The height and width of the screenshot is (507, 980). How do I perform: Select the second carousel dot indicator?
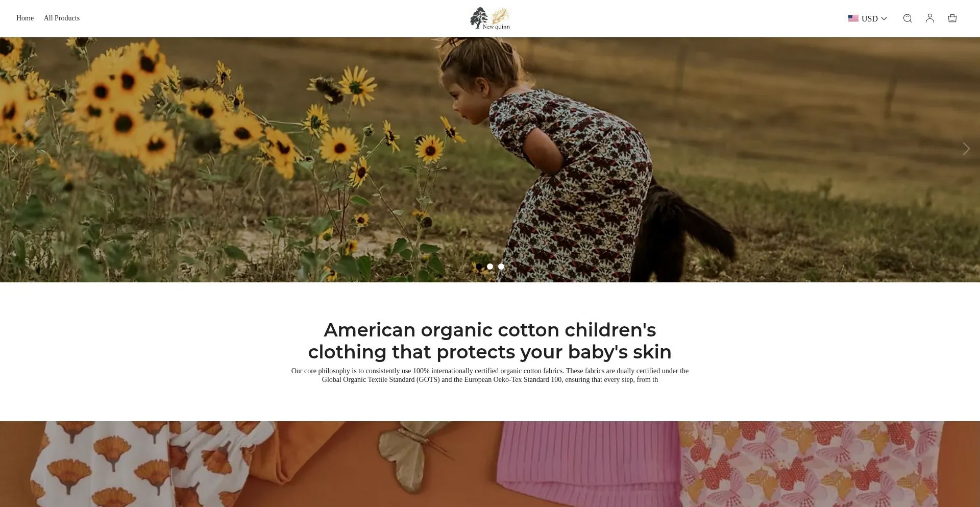(490, 267)
